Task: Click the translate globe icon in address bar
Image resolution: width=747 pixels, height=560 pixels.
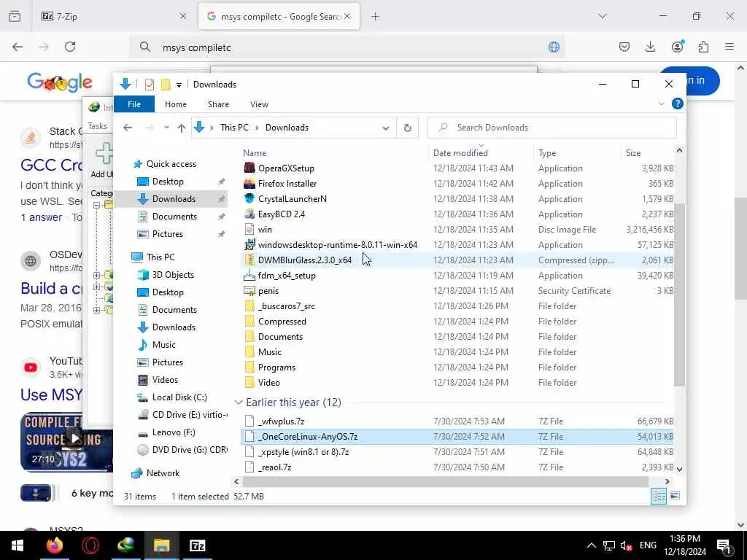Action: [x=554, y=47]
